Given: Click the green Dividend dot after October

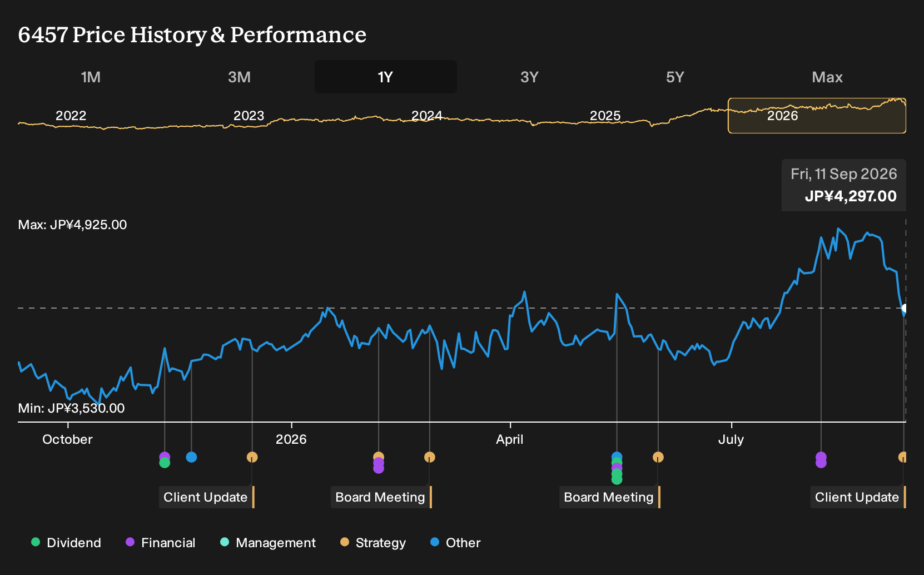Looking at the screenshot, I should coord(165,463).
